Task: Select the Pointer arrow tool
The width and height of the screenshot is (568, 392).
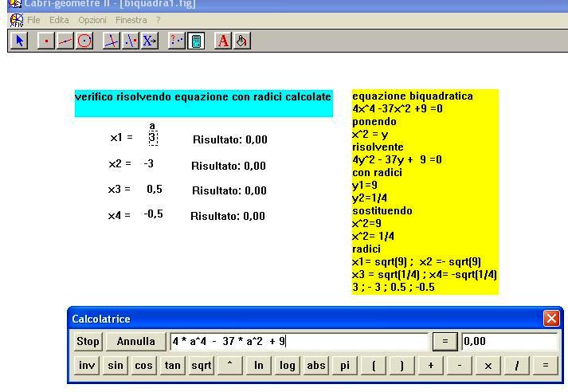Action: click(19, 41)
